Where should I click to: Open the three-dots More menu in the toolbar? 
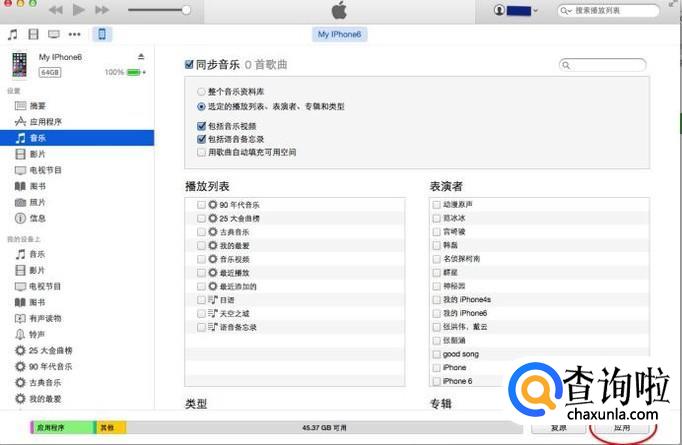click(74, 34)
